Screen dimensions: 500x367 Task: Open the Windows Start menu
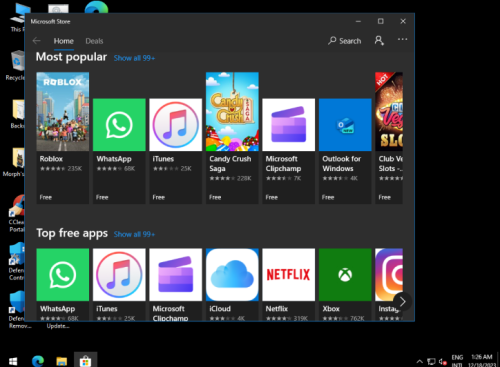tap(13, 361)
